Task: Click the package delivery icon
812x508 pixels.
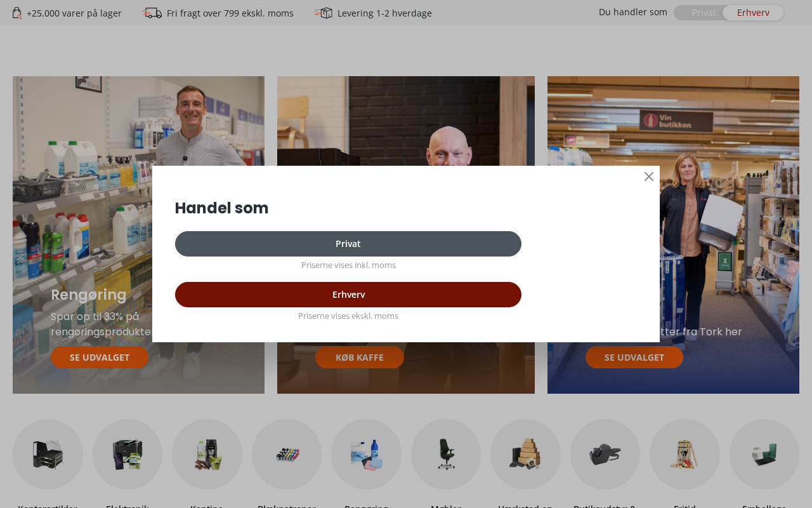Action: point(323,13)
